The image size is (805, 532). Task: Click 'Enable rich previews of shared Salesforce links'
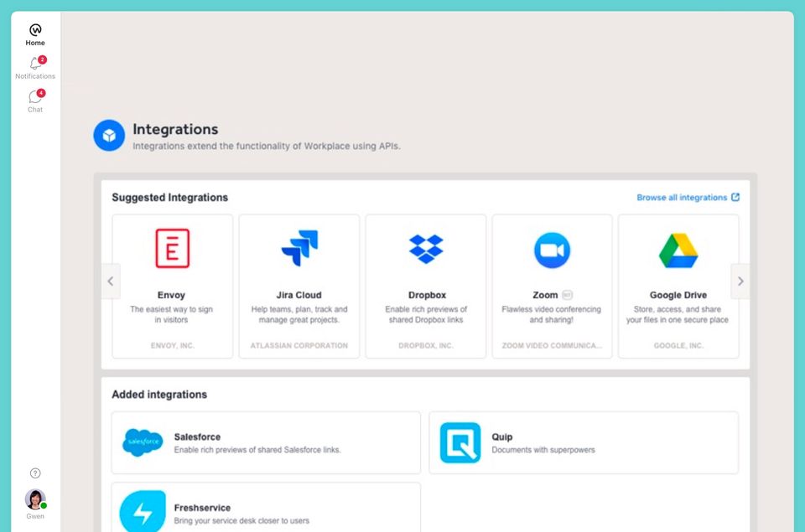pyautogui.click(x=257, y=450)
